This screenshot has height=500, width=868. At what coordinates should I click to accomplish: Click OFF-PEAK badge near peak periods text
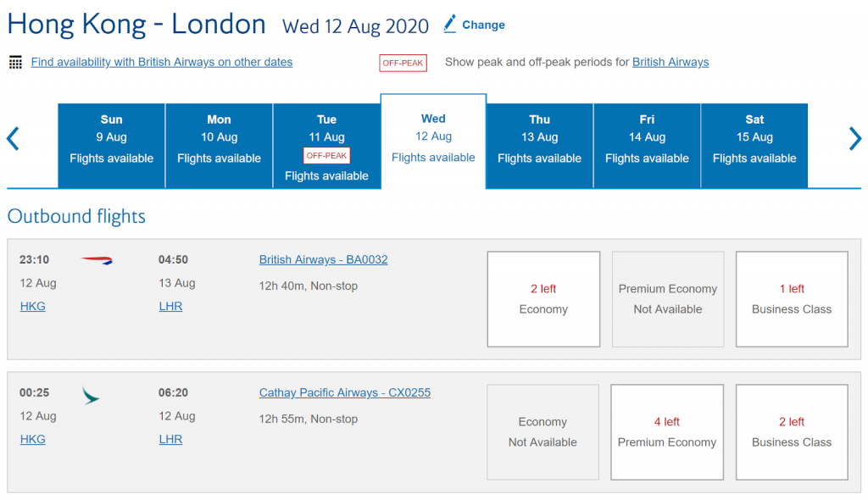[403, 63]
